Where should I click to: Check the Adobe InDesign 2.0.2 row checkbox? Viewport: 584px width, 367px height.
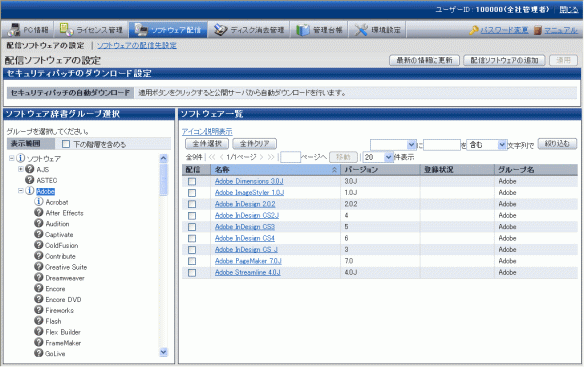pos(192,204)
